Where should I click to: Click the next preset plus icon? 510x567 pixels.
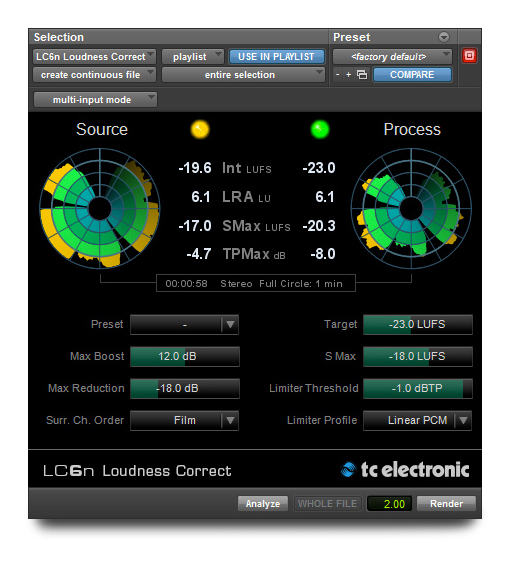(349, 74)
